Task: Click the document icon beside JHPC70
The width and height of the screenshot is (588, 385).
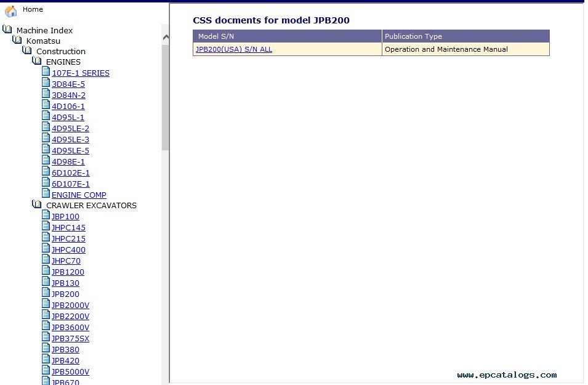Action: tap(46, 259)
